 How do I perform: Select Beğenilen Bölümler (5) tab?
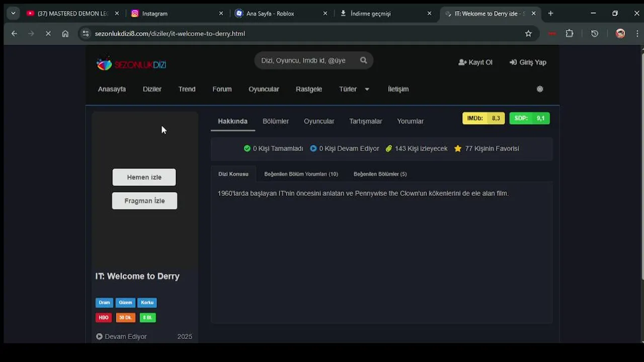pos(380,174)
